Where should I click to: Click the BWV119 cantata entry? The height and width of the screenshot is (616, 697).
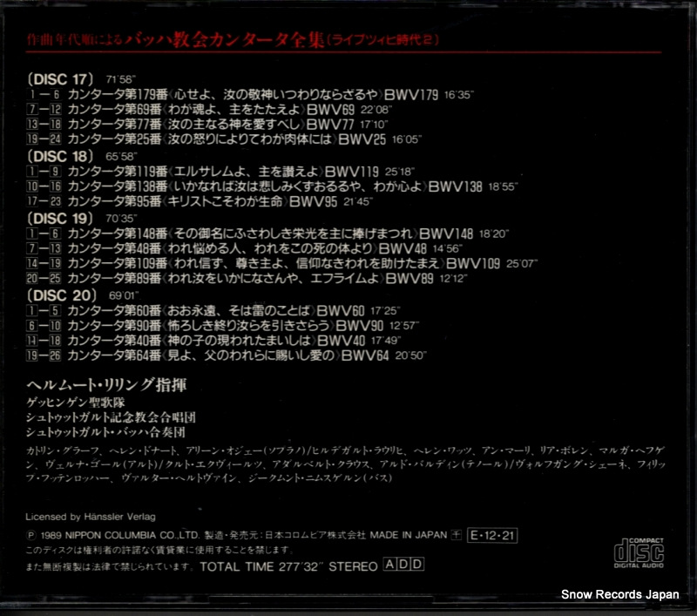pos(241,172)
